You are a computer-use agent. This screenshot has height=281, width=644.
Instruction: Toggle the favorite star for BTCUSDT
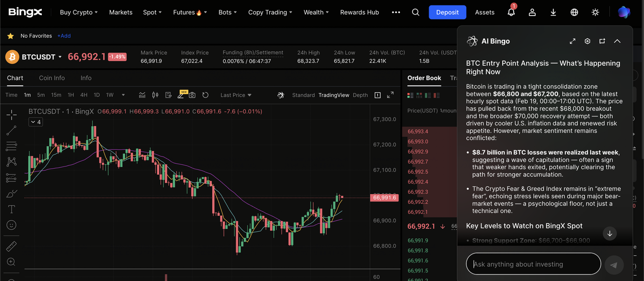coord(10,36)
